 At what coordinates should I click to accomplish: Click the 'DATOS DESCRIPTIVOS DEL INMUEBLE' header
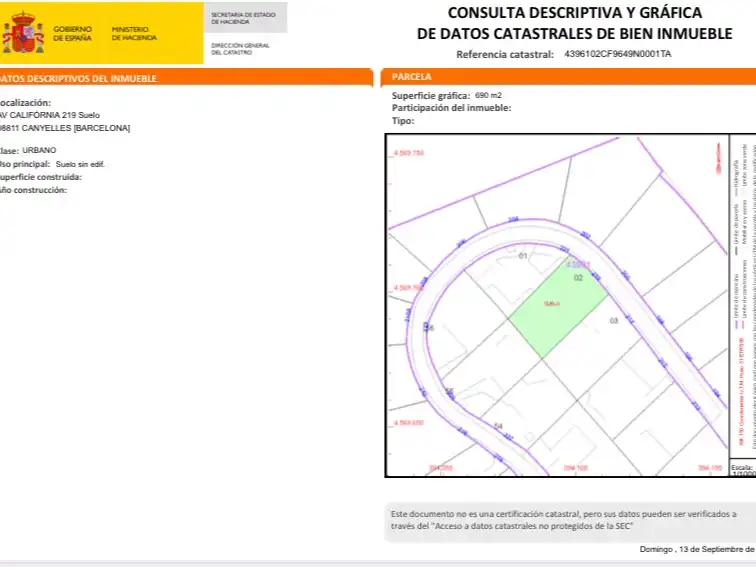point(78,79)
